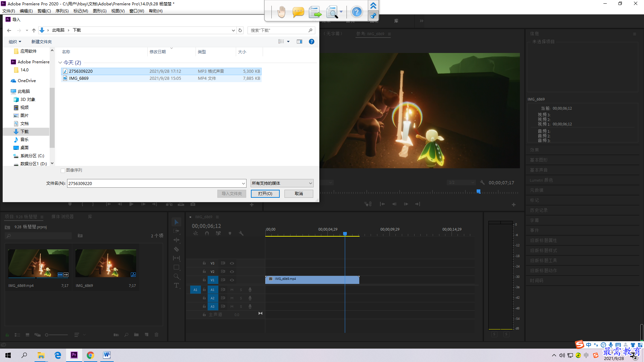Open Word from the taskbar

pyautogui.click(x=107, y=355)
